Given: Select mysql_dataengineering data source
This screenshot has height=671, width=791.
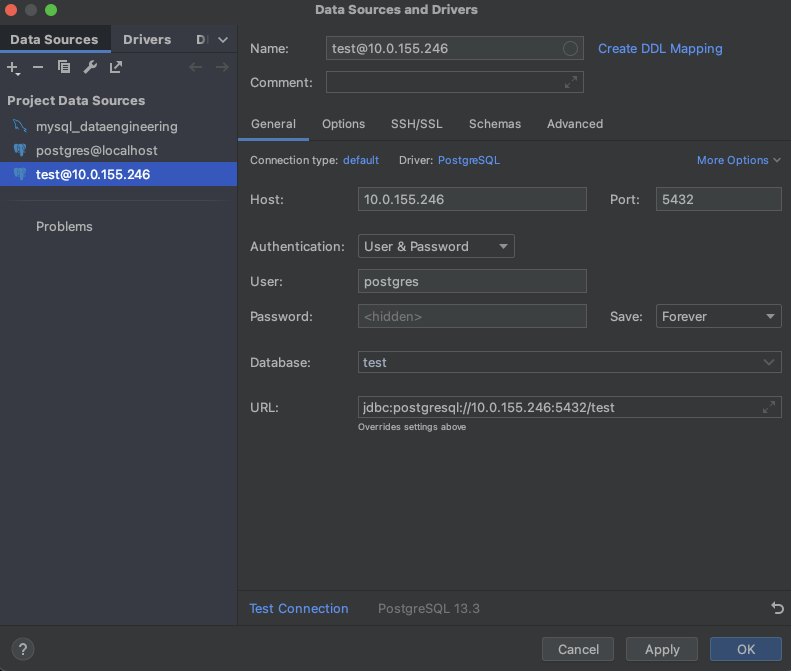Looking at the screenshot, I should pos(119,126).
